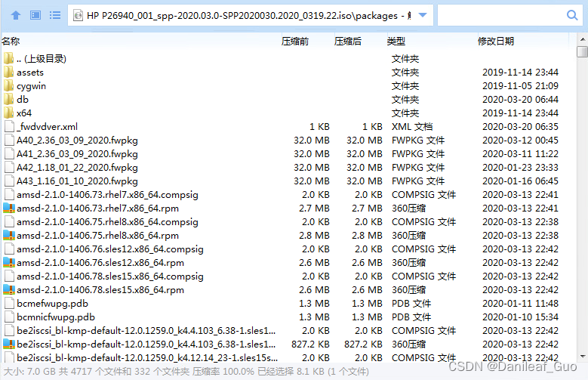Click the amsd sles12 compsig file icon
Image resolution: width=588 pixels, height=380 pixels.
coord(9,249)
